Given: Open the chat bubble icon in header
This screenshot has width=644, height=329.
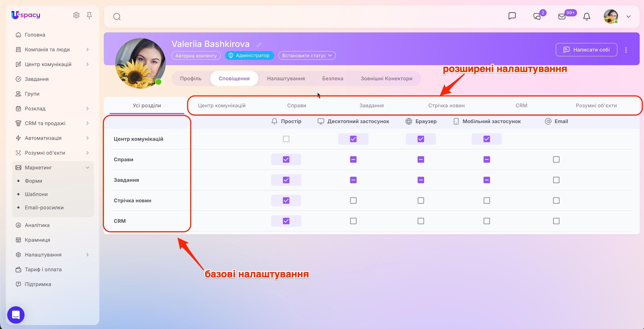Looking at the screenshot, I should [x=512, y=16].
